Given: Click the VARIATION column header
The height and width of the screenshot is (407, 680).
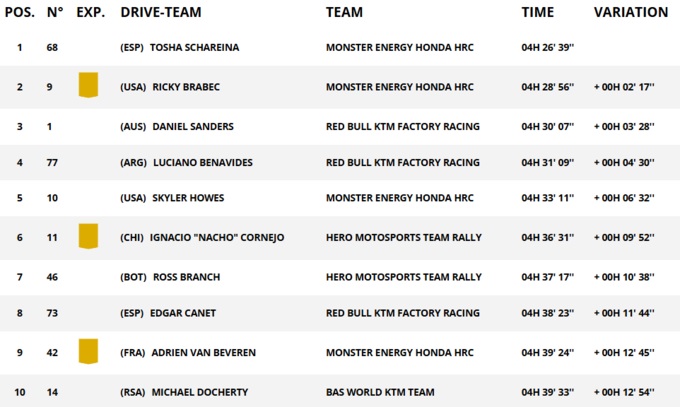Looking at the screenshot, I should pos(630,13).
